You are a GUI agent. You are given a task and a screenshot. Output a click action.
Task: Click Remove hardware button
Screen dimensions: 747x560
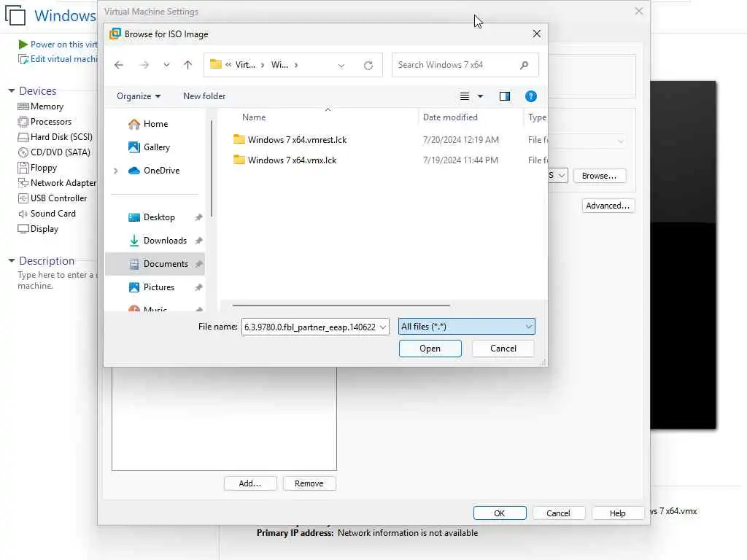point(309,483)
